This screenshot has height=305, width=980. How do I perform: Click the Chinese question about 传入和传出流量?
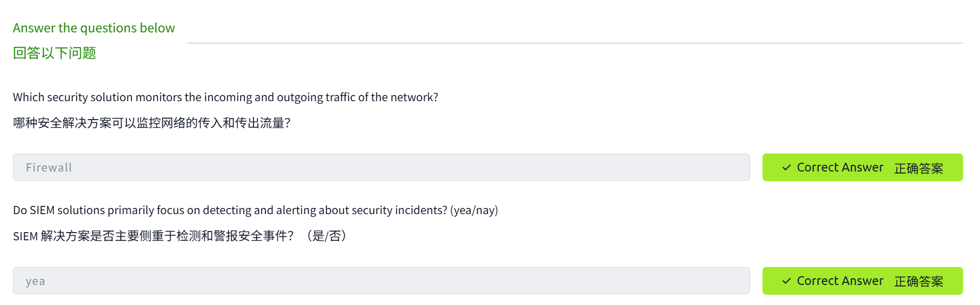click(x=152, y=123)
